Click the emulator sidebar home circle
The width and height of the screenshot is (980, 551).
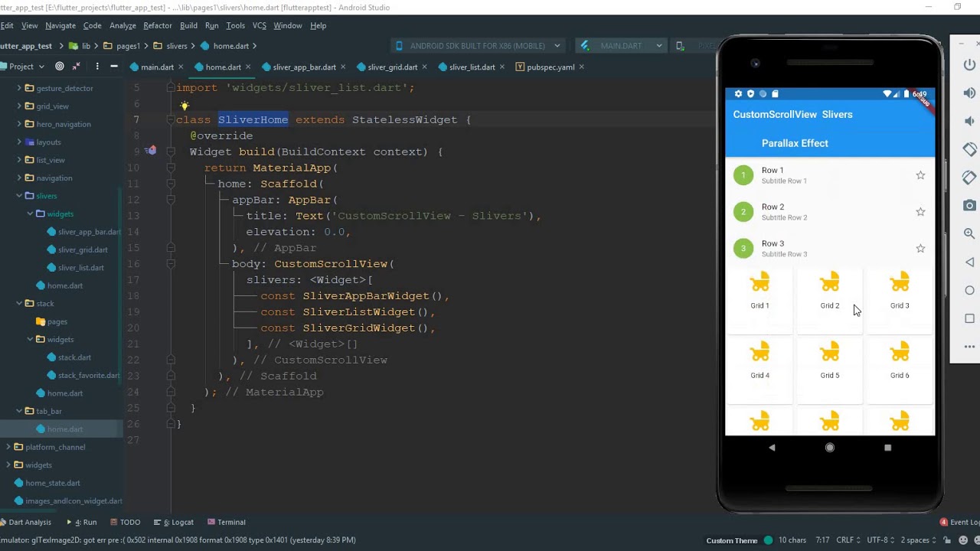[x=969, y=290]
